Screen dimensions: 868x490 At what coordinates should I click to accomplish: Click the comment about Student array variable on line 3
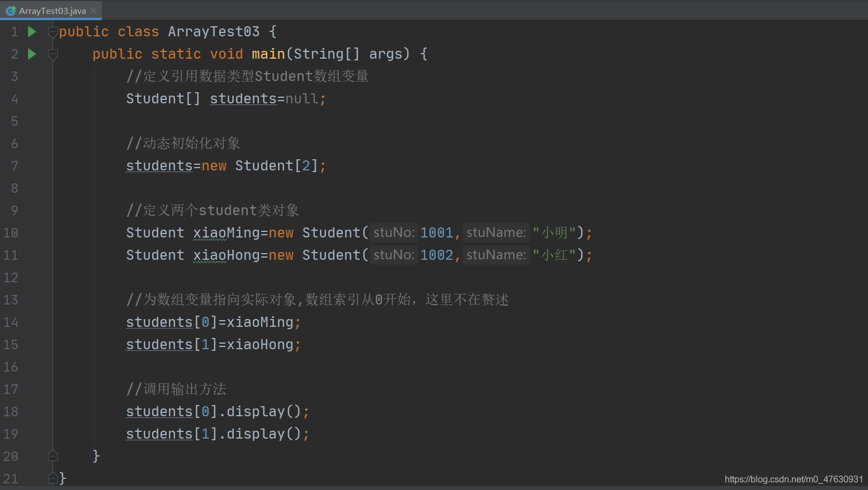(248, 77)
